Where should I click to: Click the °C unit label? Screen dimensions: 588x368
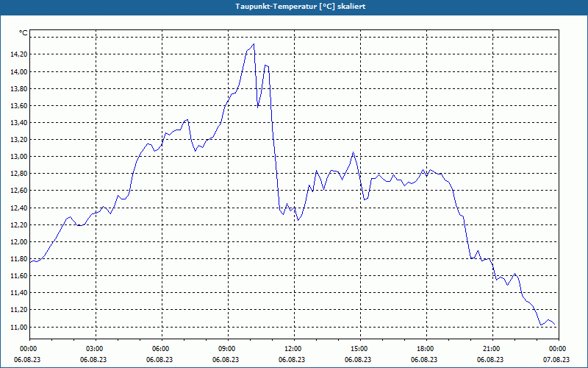[x=24, y=33]
